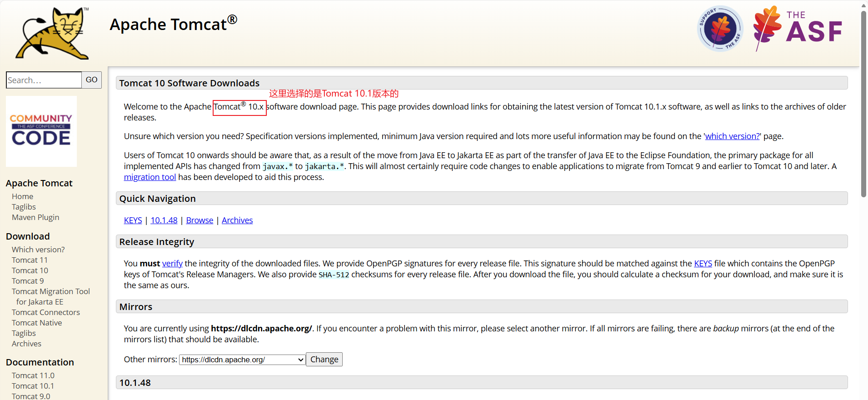The image size is (868, 400).
Task: Open Tomcat 9.0 documentation
Action: tap(31, 396)
